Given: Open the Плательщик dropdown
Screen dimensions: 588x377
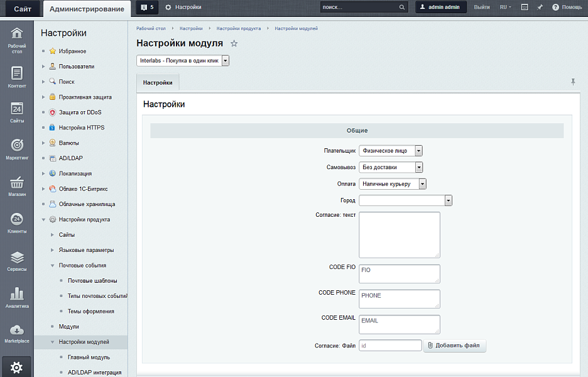Looking at the screenshot, I should click(x=390, y=151).
